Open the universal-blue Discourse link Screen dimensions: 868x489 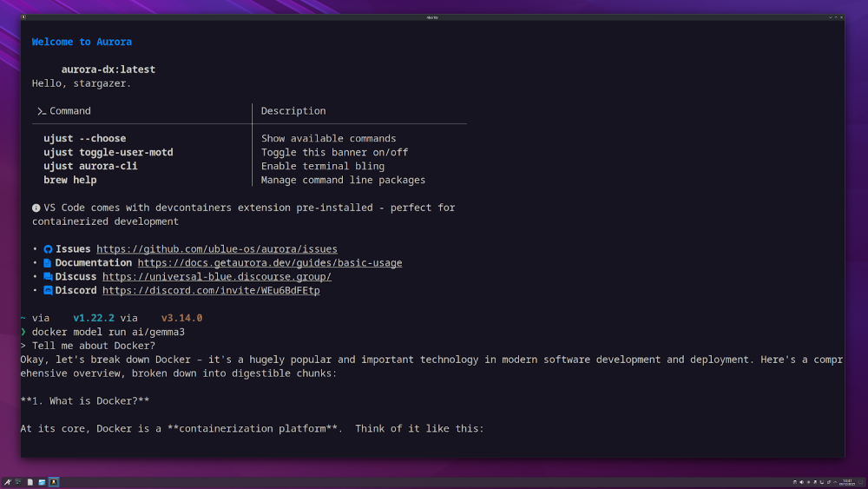point(216,277)
